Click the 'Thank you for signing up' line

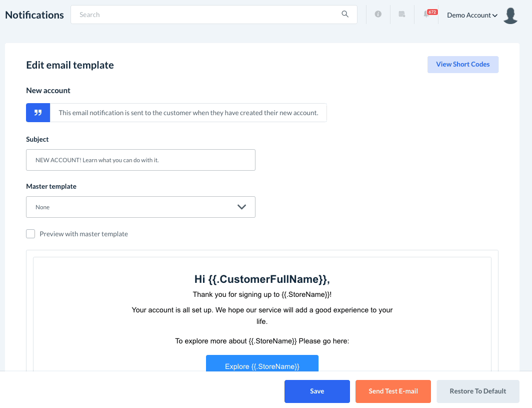(262, 294)
